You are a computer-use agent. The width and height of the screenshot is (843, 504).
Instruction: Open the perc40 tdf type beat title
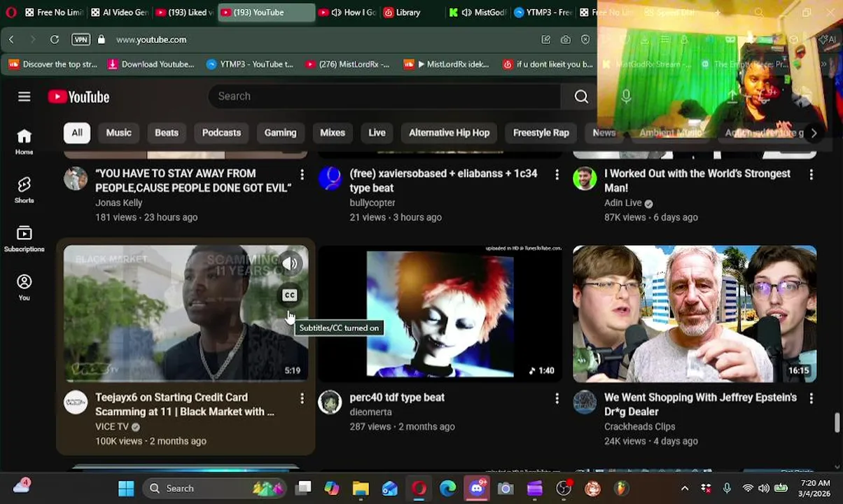point(397,398)
